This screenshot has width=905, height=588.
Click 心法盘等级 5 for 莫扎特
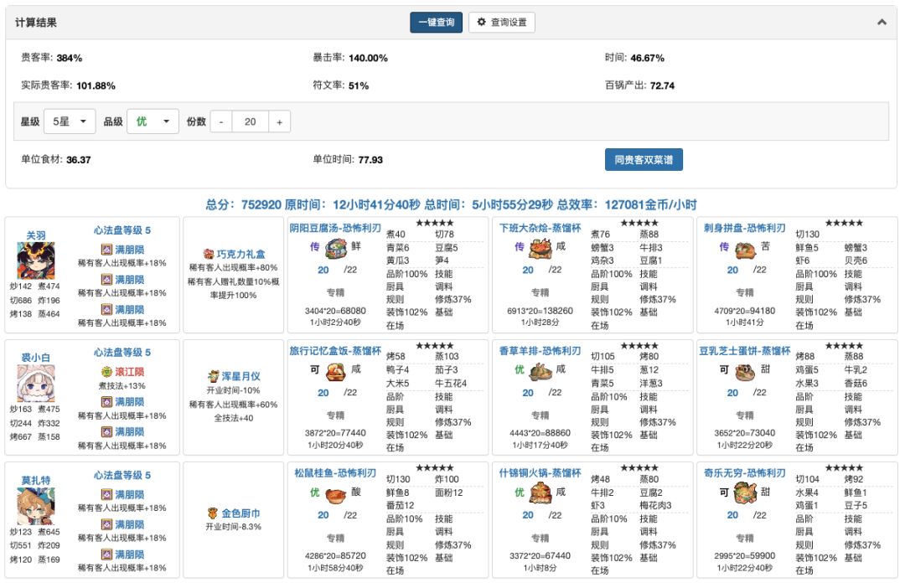(x=122, y=476)
